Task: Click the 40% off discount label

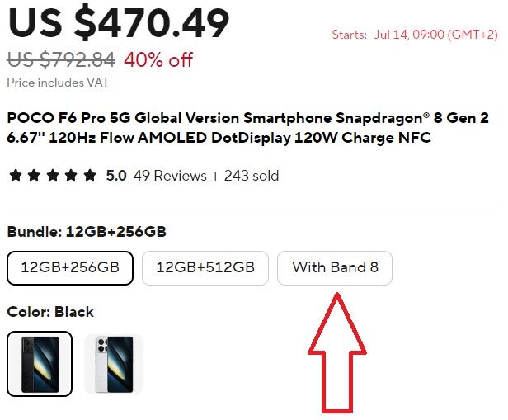Action: pos(158,59)
